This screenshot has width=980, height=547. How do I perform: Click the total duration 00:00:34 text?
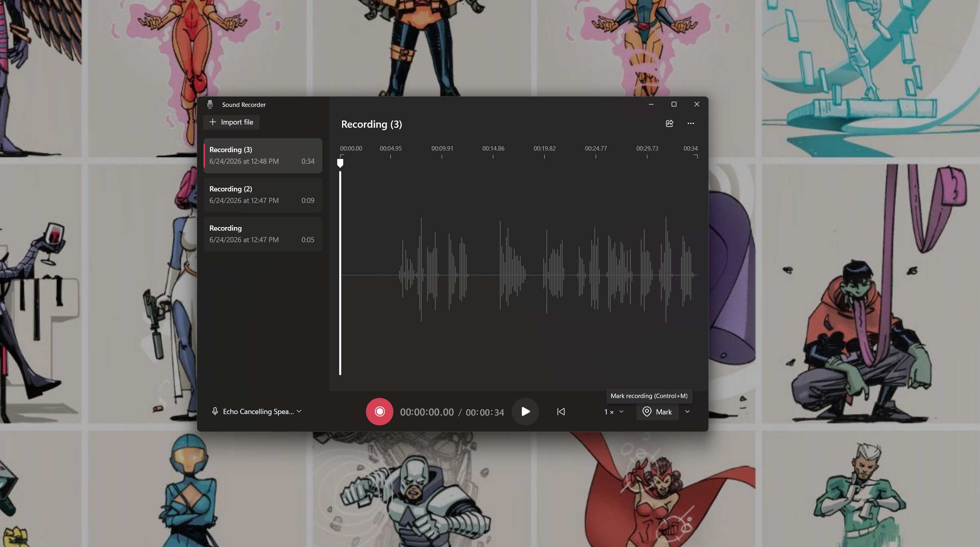pyautogui.click(x=485, y=412)
